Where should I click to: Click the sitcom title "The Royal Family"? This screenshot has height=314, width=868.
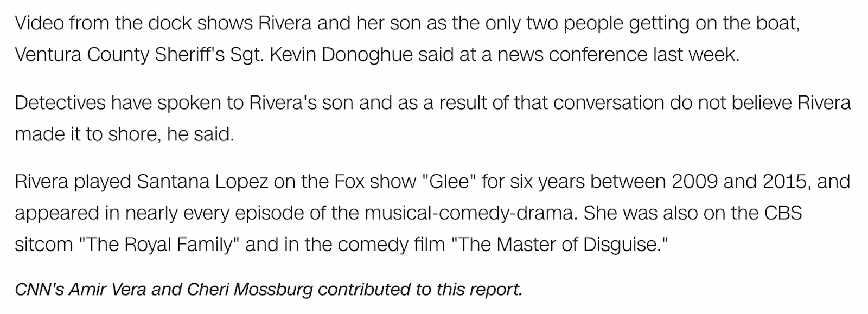point(160,244)
